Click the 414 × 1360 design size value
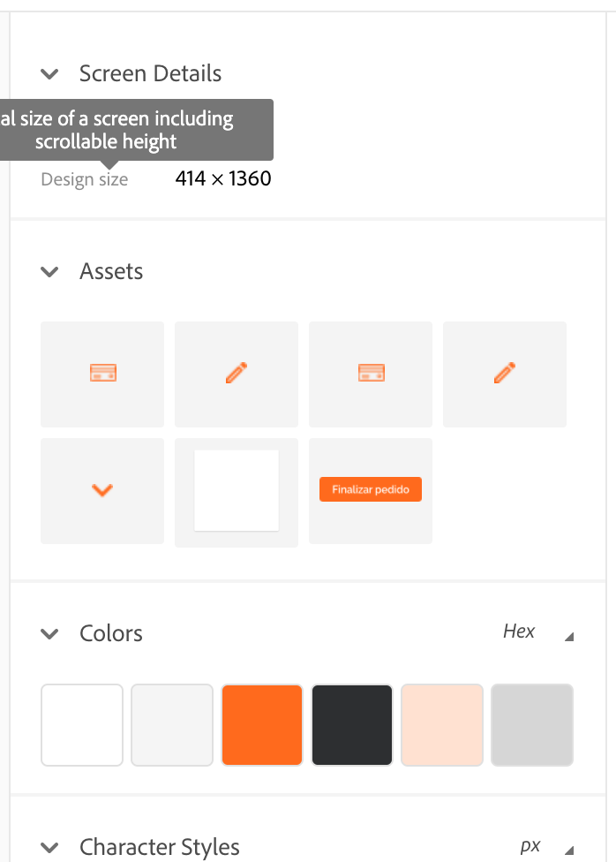616x862 pixels. point(223,179)
